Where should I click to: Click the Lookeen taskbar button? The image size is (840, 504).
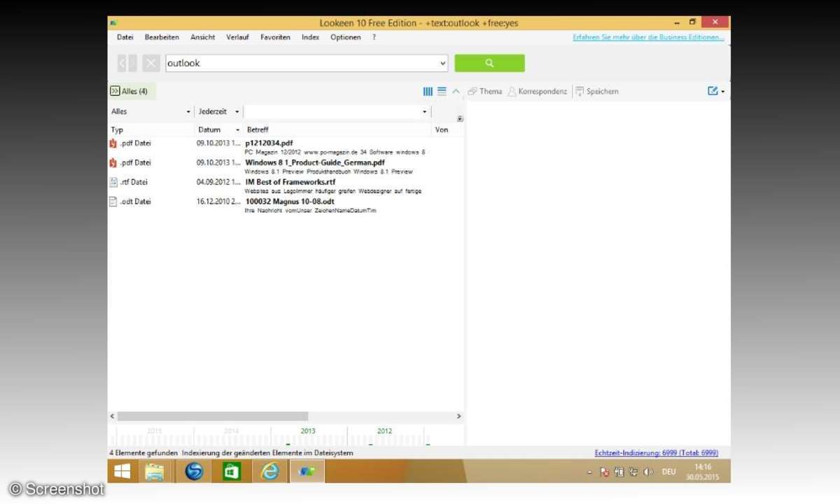point(307,471)
